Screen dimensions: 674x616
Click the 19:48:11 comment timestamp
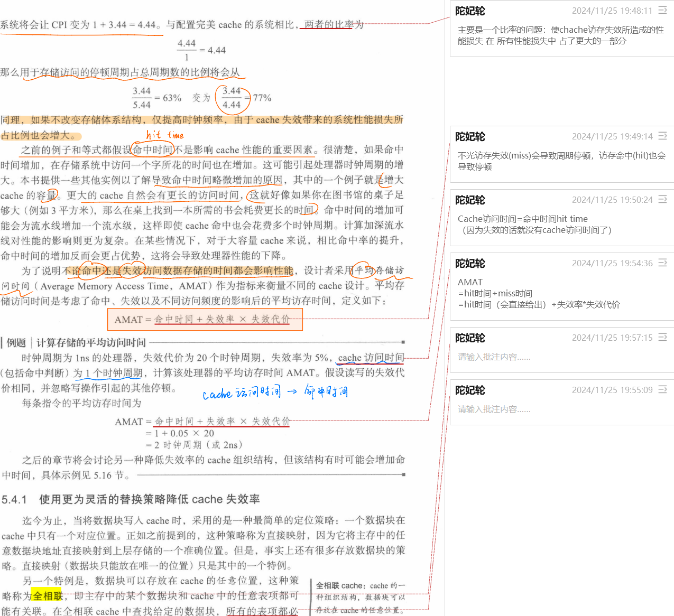point(612,11)
